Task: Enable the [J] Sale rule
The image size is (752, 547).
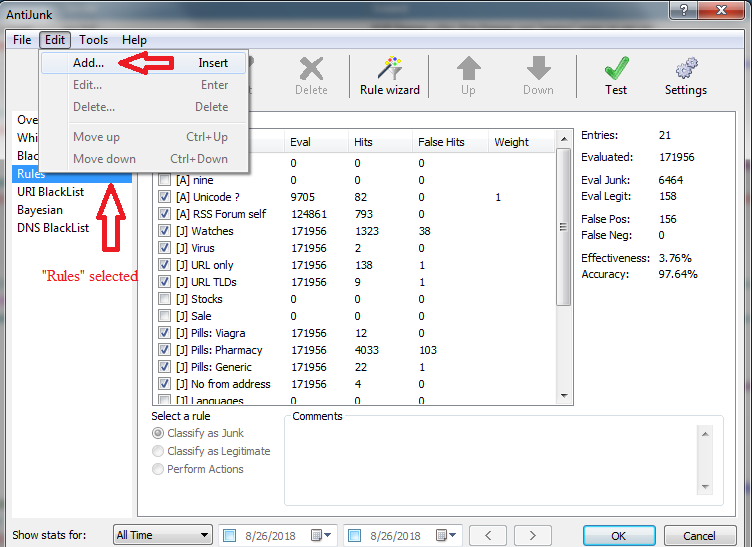Action: [x=164, y=316]
